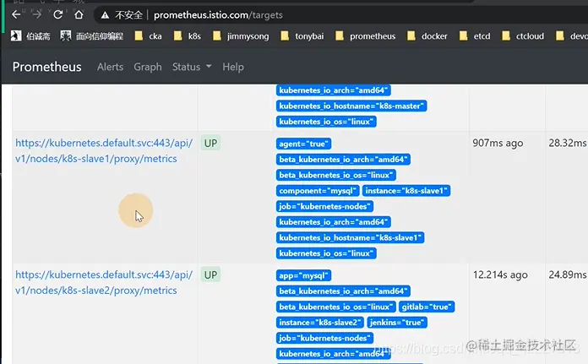Open the 伯诚斋 bookmark
This screenshot has height=364, width=588.
point(30,36)
